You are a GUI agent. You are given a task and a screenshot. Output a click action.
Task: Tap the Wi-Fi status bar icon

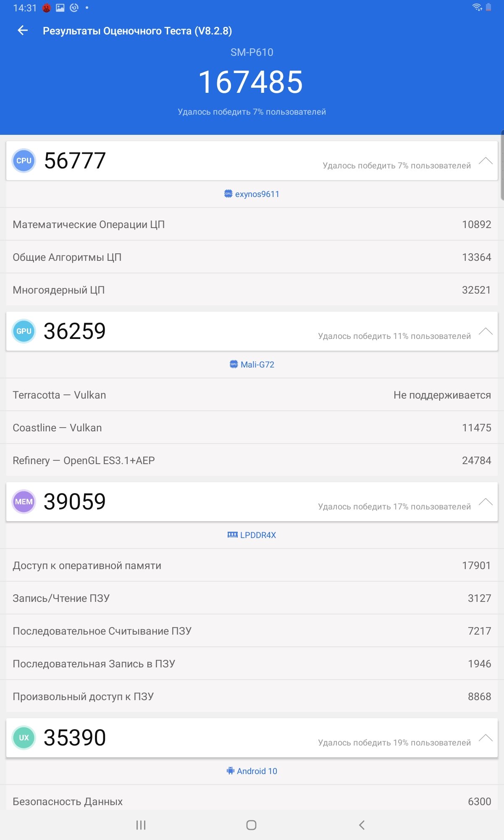pos(477,7)
